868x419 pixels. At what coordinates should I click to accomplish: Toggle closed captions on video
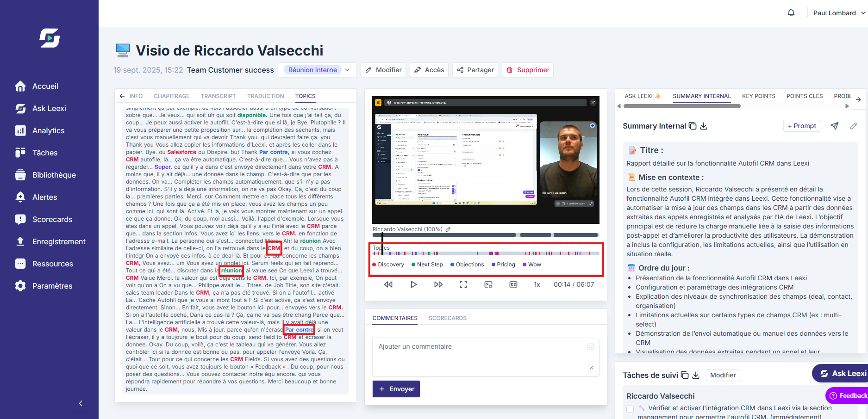pos(513,284)
